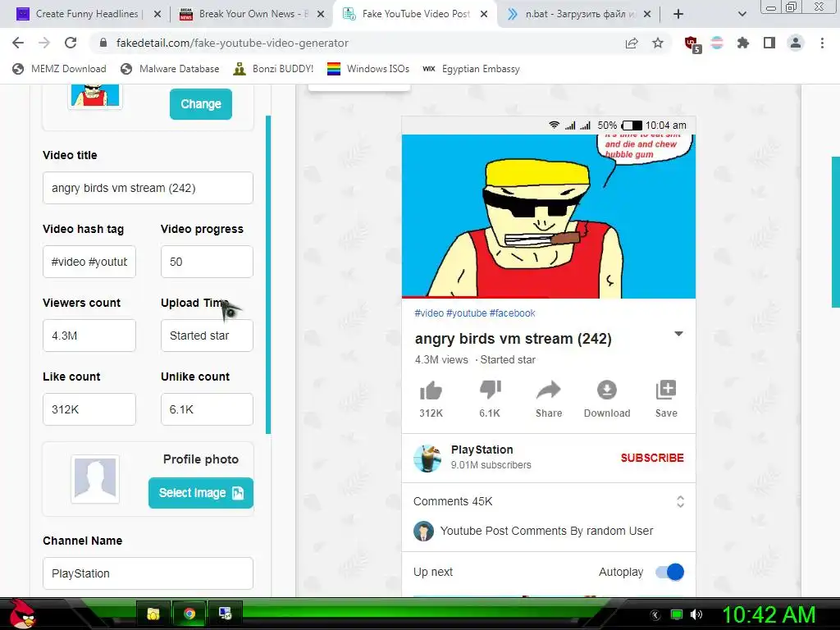Click the Video title input field
This screenshot has width=840, height=630.
coord(148,188)
